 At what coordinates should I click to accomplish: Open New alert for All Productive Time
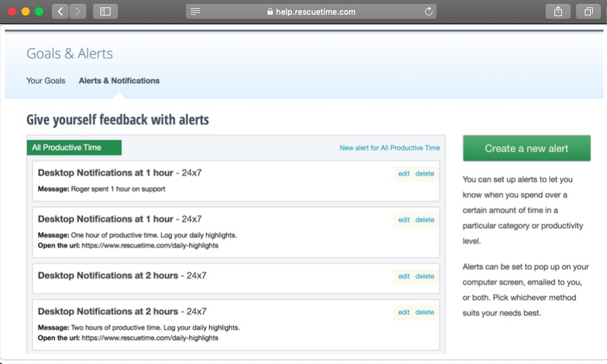389,148
